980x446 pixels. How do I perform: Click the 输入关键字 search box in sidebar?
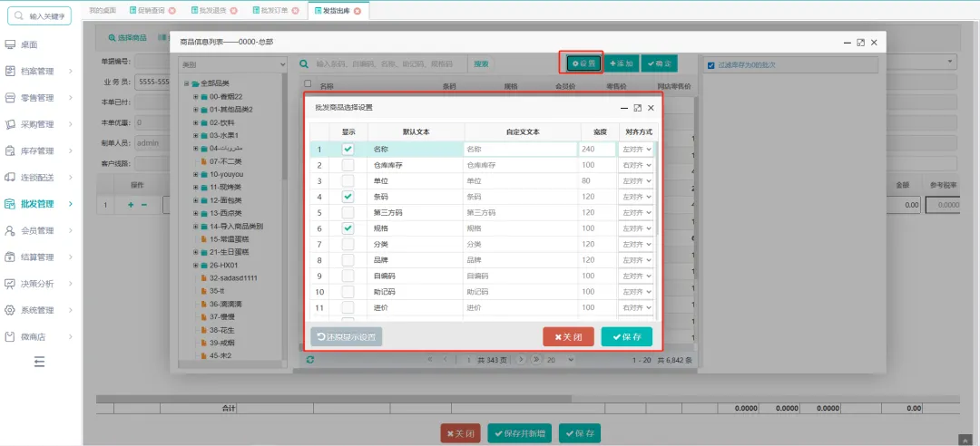(x=39, y=15)
